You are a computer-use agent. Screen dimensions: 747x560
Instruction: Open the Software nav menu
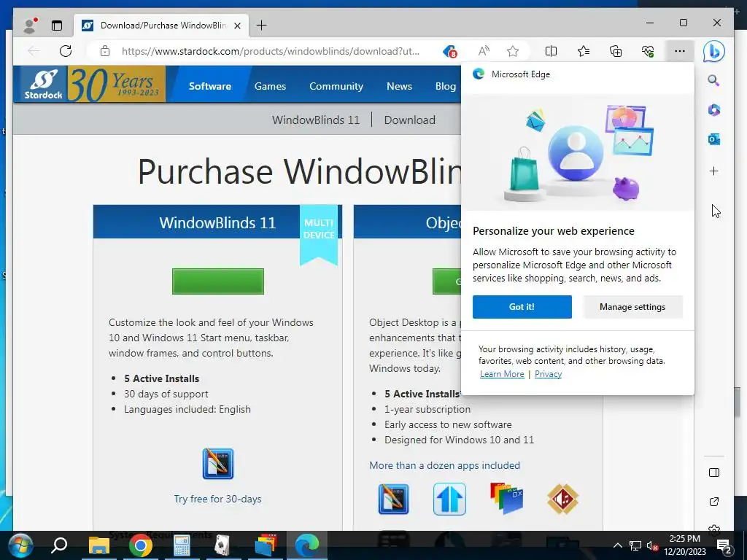click(209, 86)
